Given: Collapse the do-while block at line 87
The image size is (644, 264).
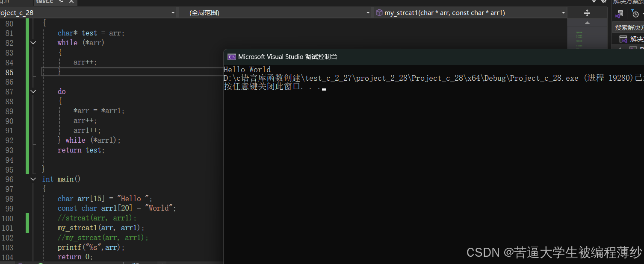Looking at the screenshot, I should 33,91.
